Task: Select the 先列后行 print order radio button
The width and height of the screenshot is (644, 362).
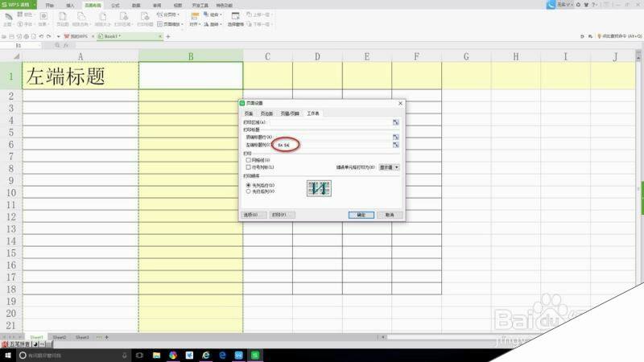Action: pyautogui.click(x=248, y=184)
